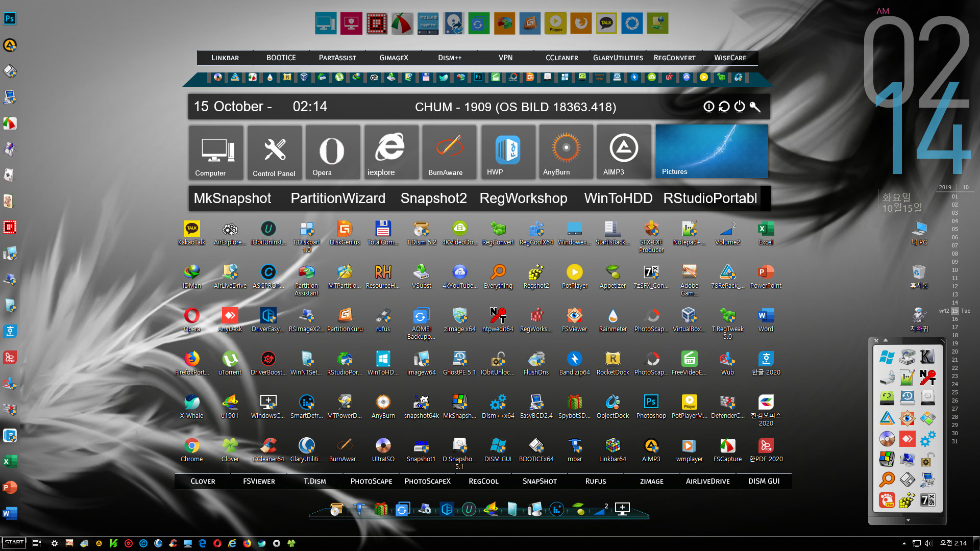980x551 pixels.
Task: Close the side dock panel
Action: coord(876,340)
